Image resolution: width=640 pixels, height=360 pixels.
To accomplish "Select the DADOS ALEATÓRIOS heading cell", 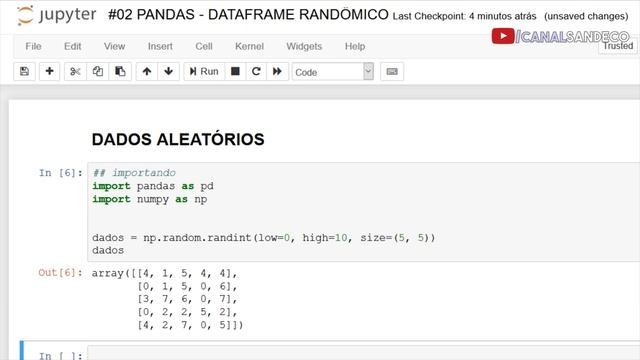I will [178, 140].
